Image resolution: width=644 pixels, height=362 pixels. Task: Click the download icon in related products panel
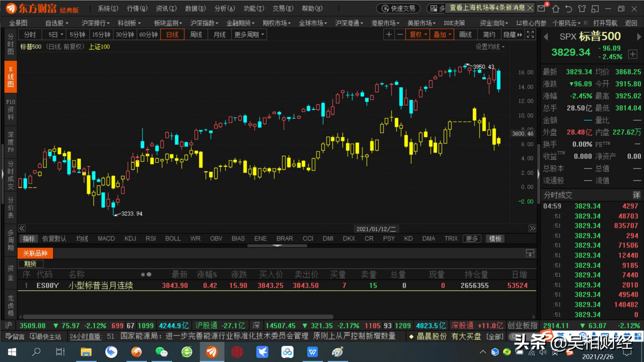pyautogui.click(x=530, y=253)
